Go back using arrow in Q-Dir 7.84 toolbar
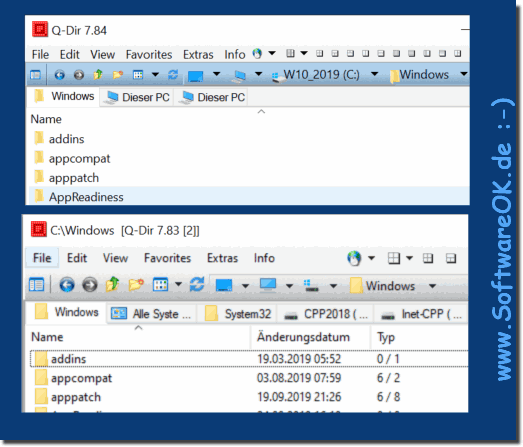Screen dimensions: 523x447 [60, 75]
